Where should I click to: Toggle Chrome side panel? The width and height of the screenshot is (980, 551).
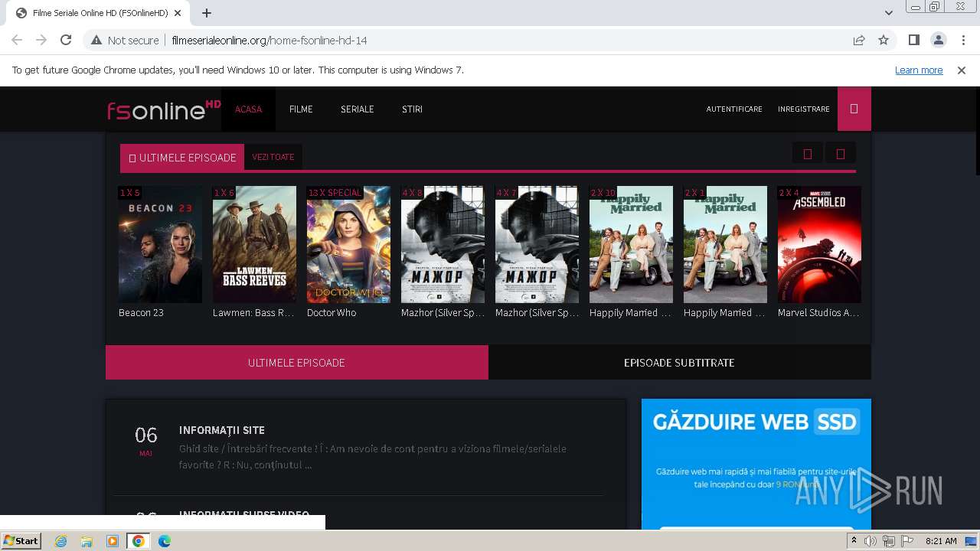[913, 40]
